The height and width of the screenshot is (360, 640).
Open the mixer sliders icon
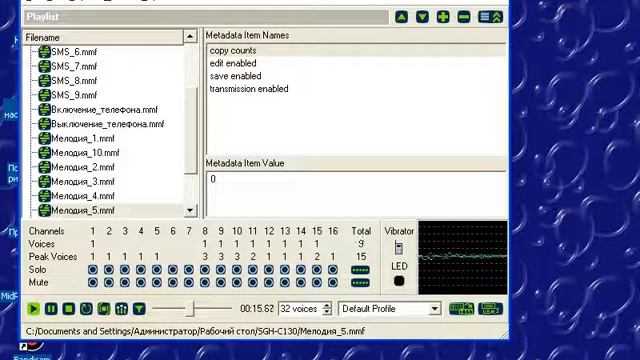[121, 309]
